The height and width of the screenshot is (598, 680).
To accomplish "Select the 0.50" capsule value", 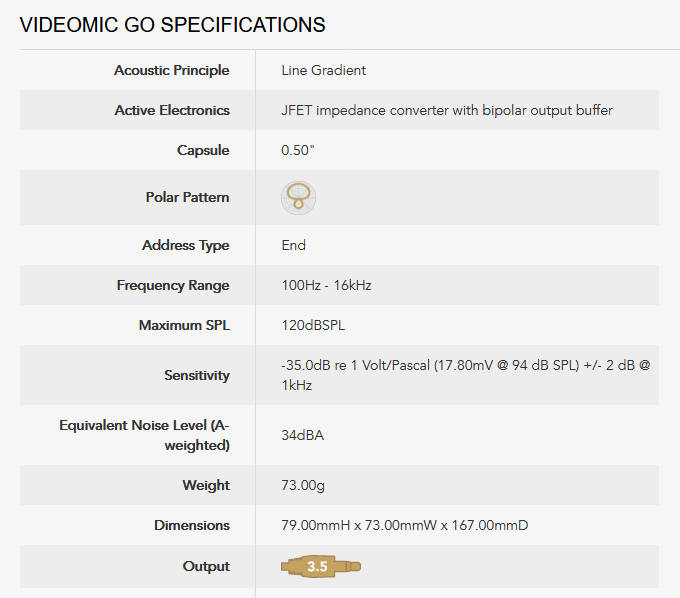I will tap(298, 150).
